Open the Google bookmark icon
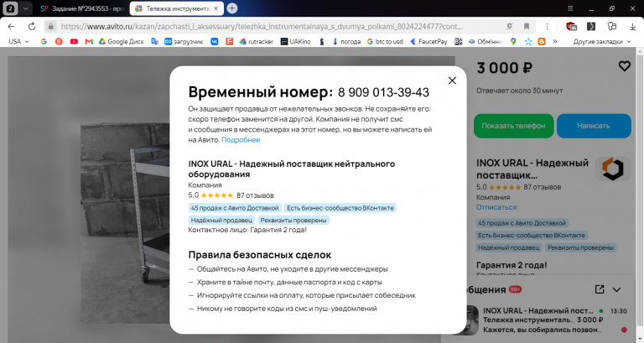This screenshot has width=644, height=343. 44,41
